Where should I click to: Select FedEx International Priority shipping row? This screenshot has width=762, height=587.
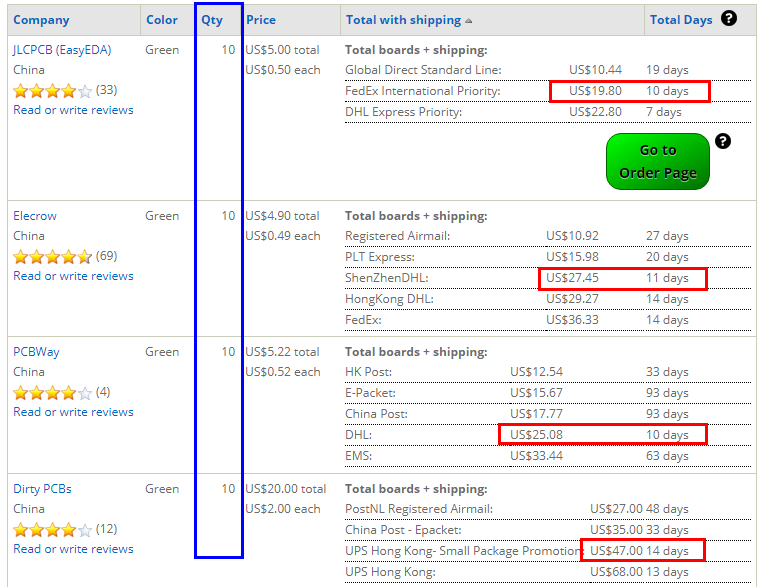coord(548,91)
